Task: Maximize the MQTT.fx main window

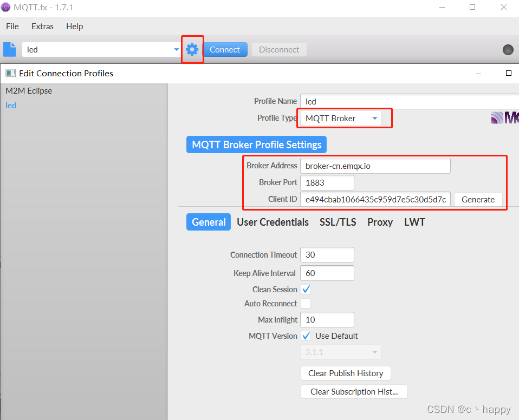Action: tap(472, 7)
